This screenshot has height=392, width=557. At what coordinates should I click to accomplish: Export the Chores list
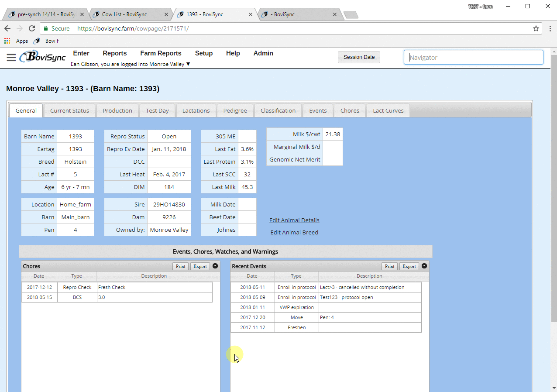coord(200,266)
